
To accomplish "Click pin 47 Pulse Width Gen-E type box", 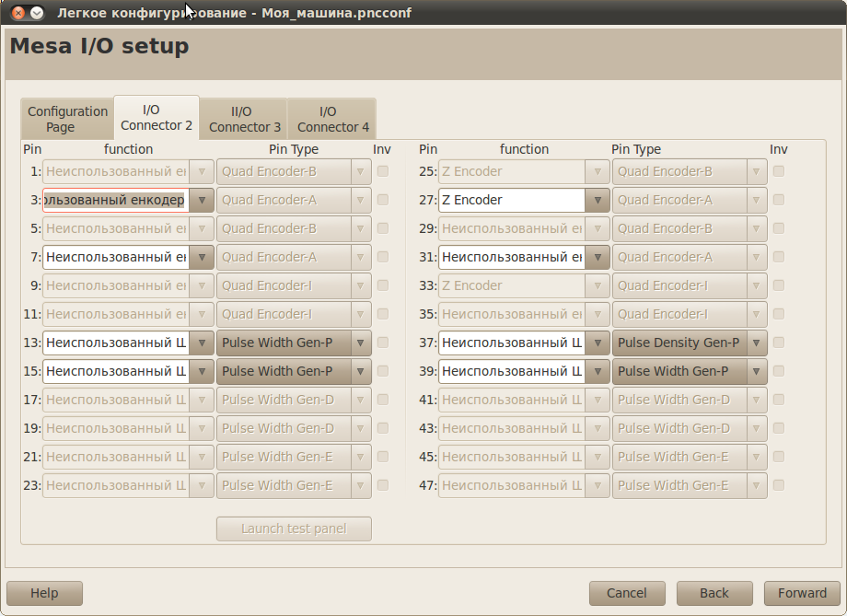I will [x=690, y=485].
